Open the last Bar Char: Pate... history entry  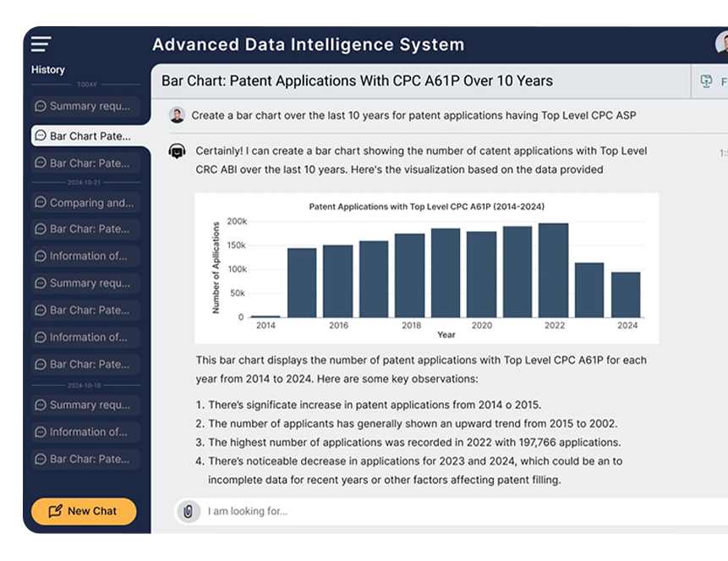[x=86, y=459]
